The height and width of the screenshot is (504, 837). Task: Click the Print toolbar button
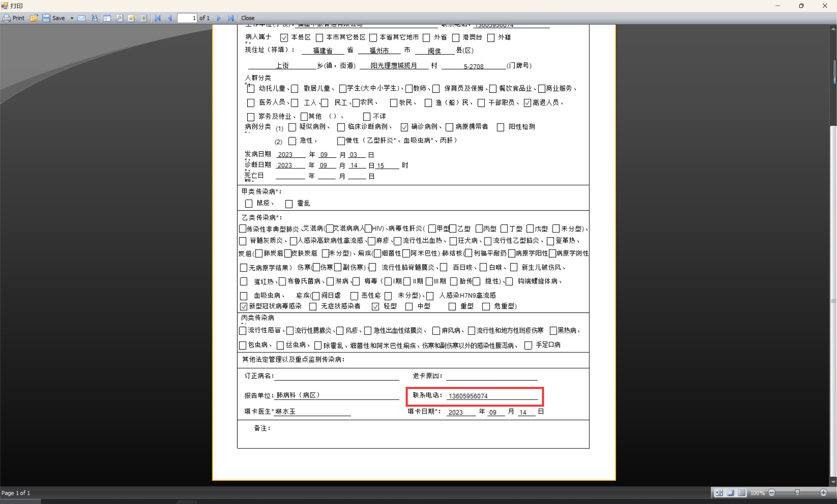pos(14,18)
